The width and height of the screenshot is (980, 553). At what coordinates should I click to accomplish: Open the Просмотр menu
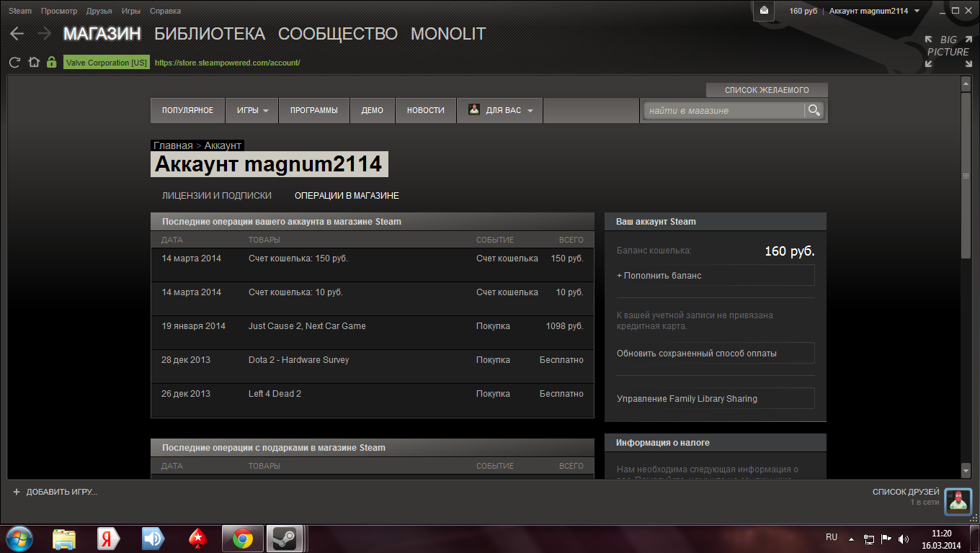click(59, 11)
